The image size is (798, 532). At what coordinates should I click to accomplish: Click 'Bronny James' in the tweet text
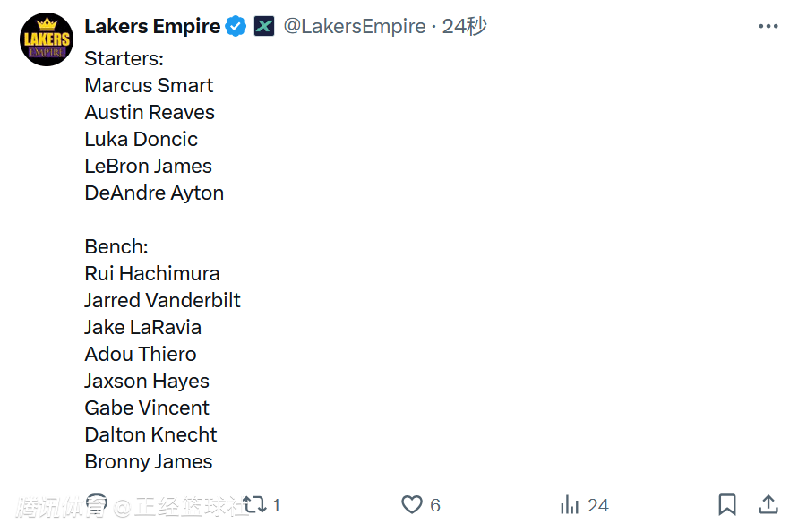[x=149, y=462]
